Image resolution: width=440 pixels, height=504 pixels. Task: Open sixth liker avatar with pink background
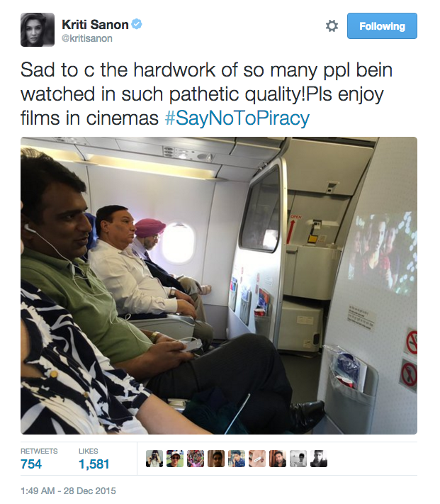tap(257, 459)
